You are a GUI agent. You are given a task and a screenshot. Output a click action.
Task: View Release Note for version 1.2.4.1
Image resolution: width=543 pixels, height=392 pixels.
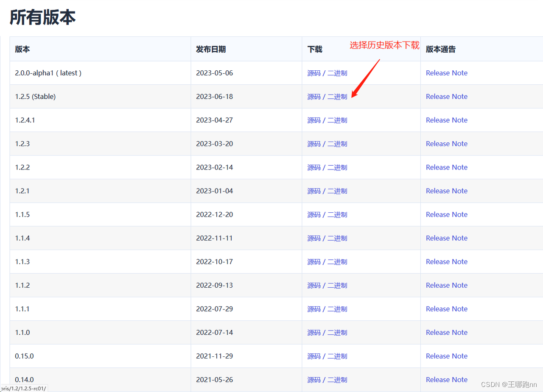tap(447, 120)
